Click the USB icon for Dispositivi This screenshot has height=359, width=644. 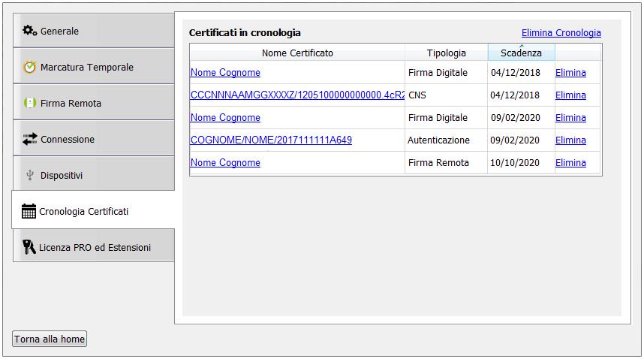[x=29, y=175]
